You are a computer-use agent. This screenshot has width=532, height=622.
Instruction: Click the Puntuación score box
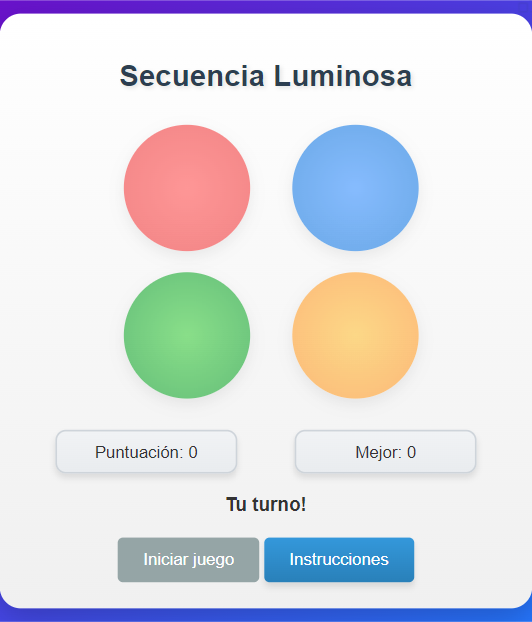point(146,451)
